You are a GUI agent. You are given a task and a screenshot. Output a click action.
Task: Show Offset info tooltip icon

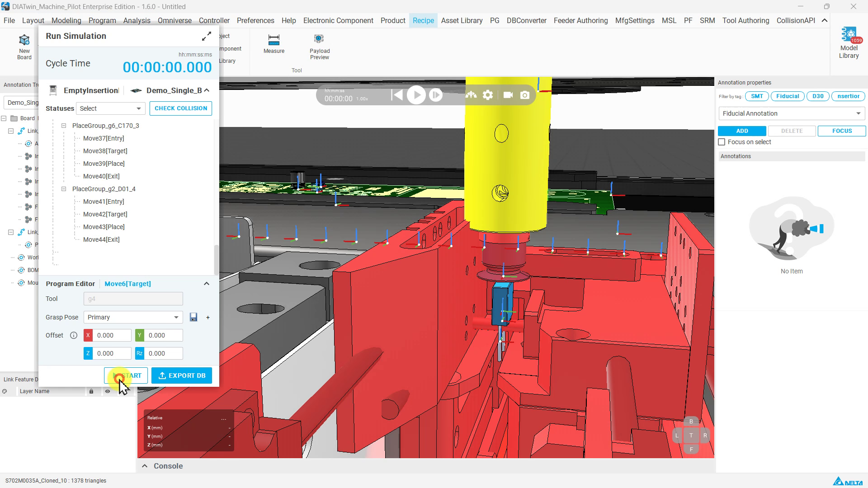pyautogui.click(x=74, y=335)
